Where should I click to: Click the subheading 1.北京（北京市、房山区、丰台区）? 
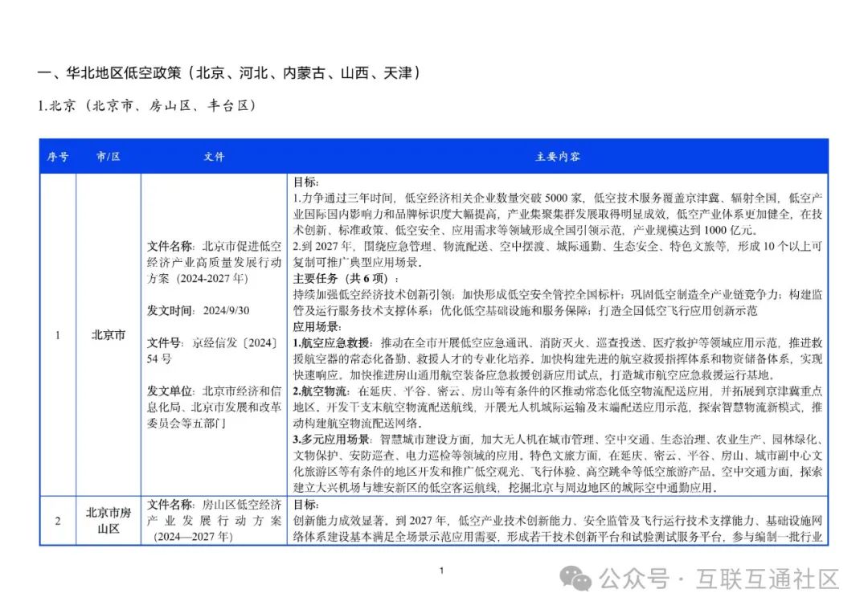click(148, 105)
